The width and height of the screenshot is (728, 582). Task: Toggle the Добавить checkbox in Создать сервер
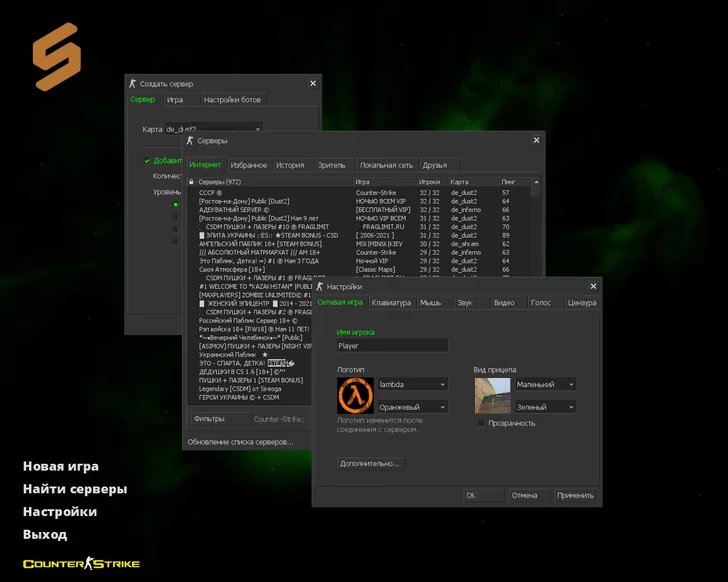(147, 160)
